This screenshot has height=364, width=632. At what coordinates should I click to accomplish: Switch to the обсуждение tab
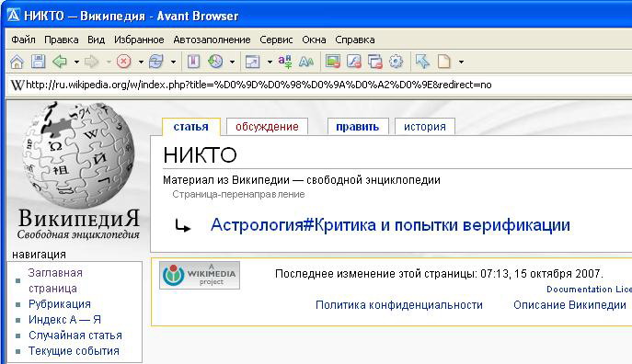point(267,127)
